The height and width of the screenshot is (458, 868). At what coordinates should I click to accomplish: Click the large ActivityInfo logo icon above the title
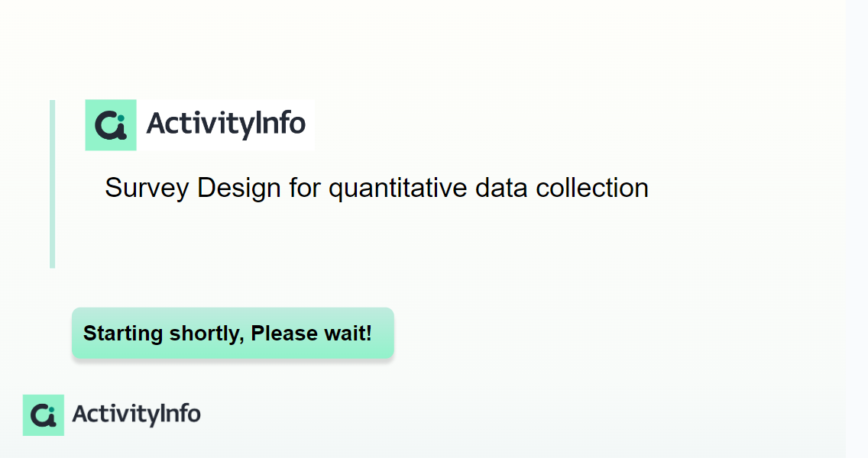point(111,125)
